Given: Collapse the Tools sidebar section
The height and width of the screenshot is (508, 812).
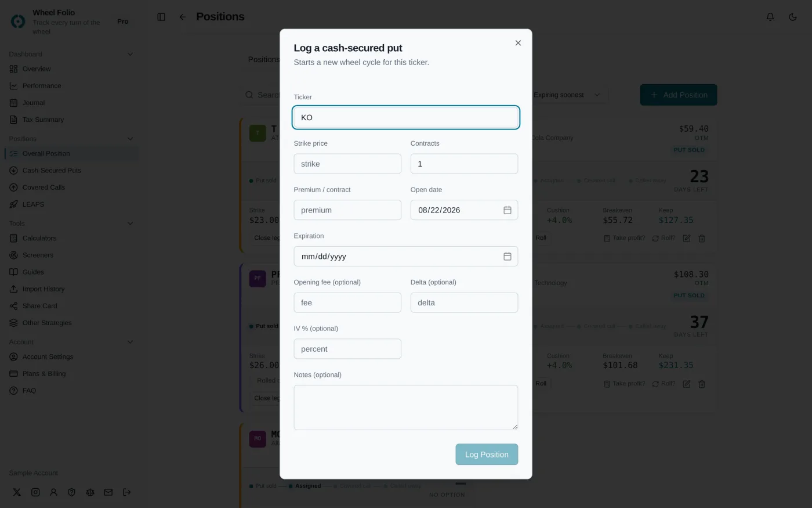Looking at the screenshot, I should click(130, 224).
